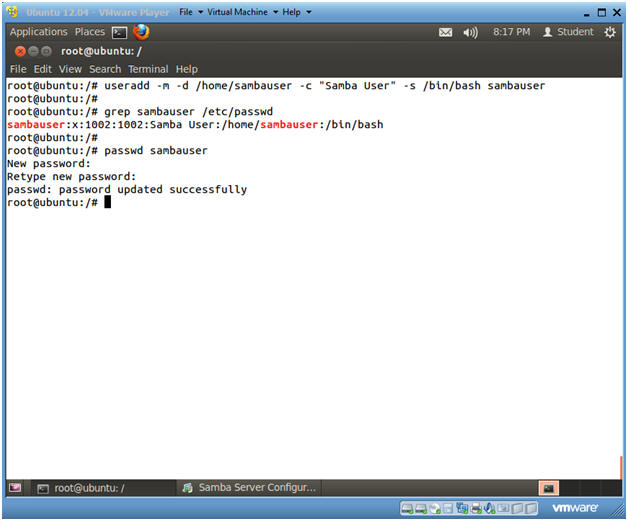Open the terminal View menu

tap(70, 69)
